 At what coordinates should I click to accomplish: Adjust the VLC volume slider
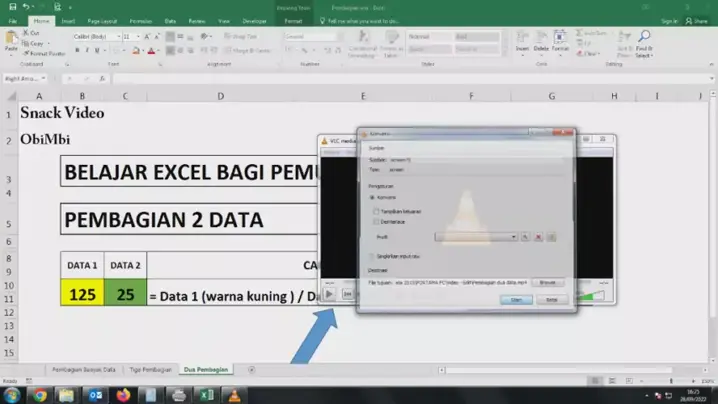pyautogui.click(x=596, y=295)
